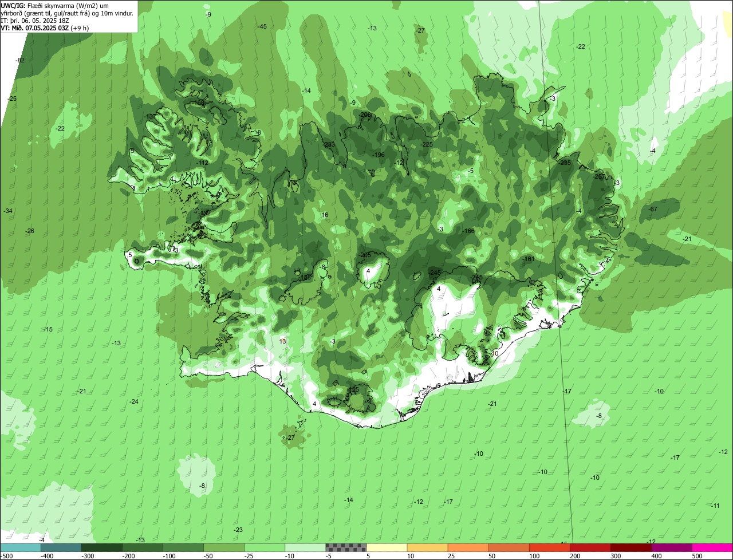This screenshot has height=560, width=733.
Task: Select the -257 value near the east coast
Action: 598,176
